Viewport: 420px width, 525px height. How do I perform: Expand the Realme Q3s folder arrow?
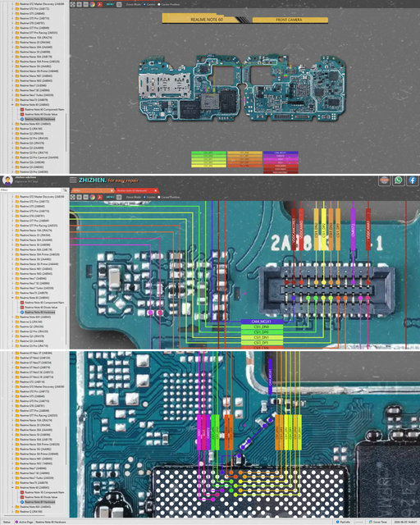[13, 162]
